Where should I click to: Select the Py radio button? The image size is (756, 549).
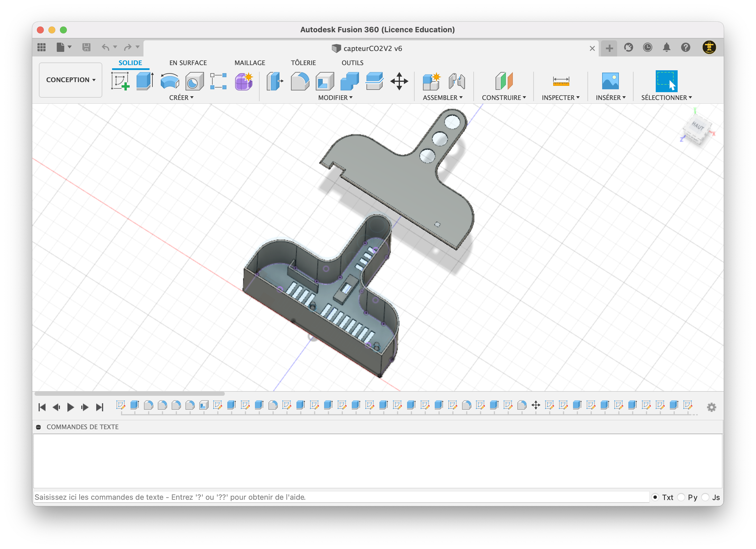point(681,497)
